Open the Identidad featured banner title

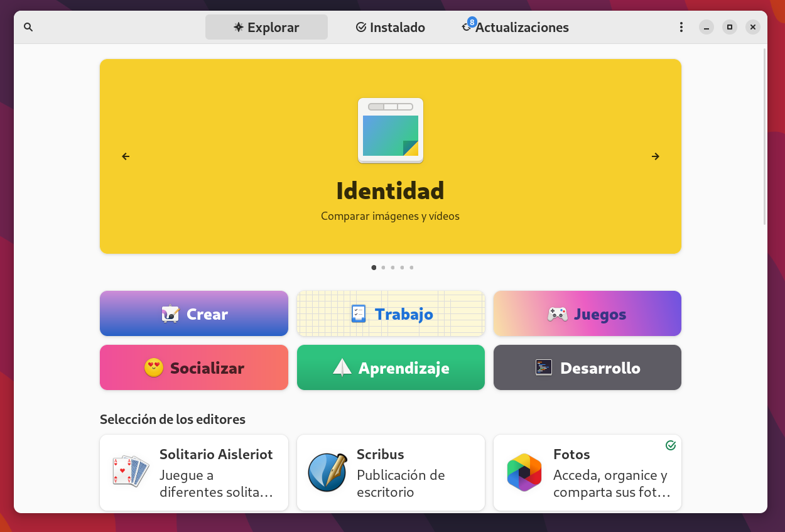(x=390, y=190)
